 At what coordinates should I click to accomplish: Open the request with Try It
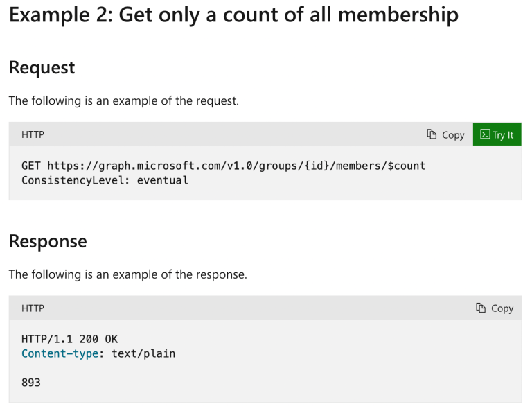pyautogui.click(x=497, y=134)
